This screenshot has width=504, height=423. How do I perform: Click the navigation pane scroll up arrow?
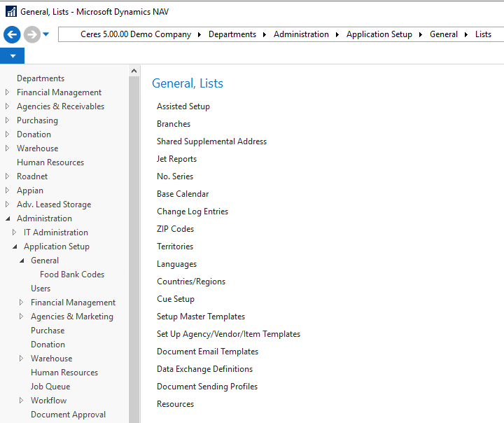134,71
